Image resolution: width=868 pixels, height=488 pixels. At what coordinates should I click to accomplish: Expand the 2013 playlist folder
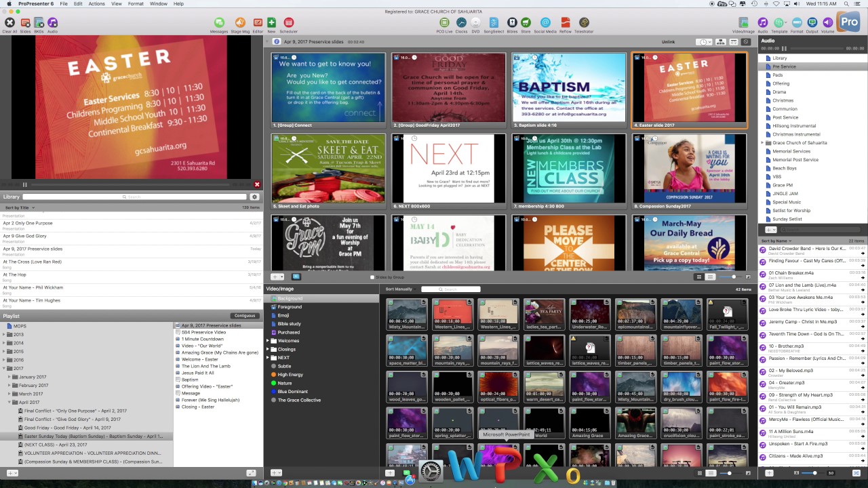(5, 334)
